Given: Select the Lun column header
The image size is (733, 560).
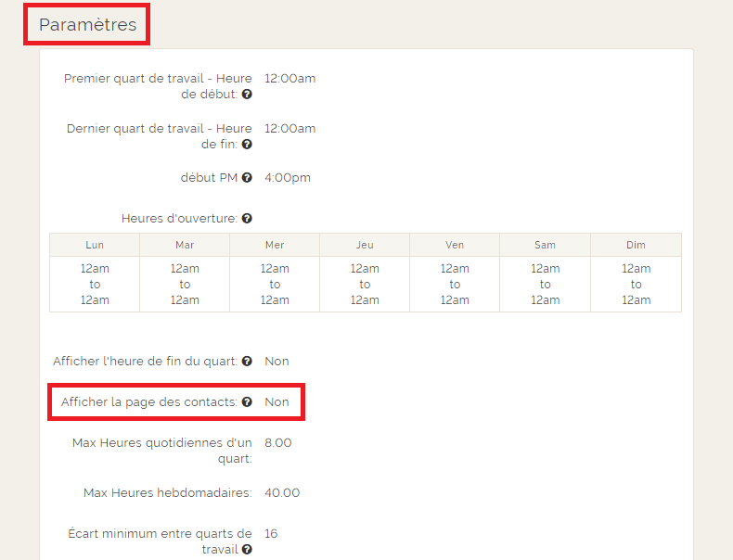Looking at the screenshot, I should (x=95, y=245).
